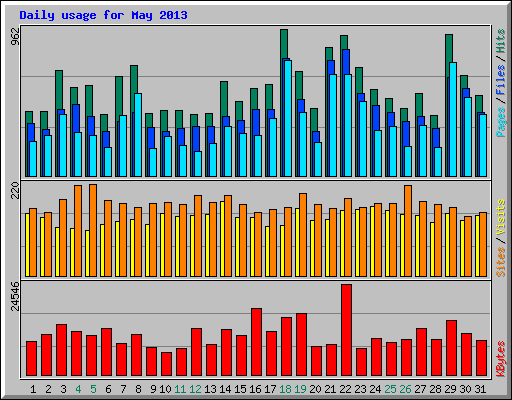
Task: Click the cyan pages bar for day 8
Action: (138, 135)
